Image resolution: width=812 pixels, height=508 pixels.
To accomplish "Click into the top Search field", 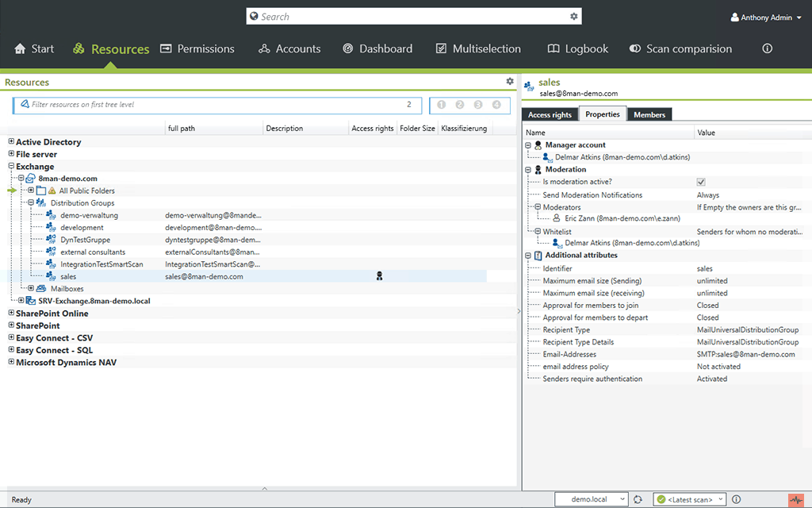I will (413, 16).
